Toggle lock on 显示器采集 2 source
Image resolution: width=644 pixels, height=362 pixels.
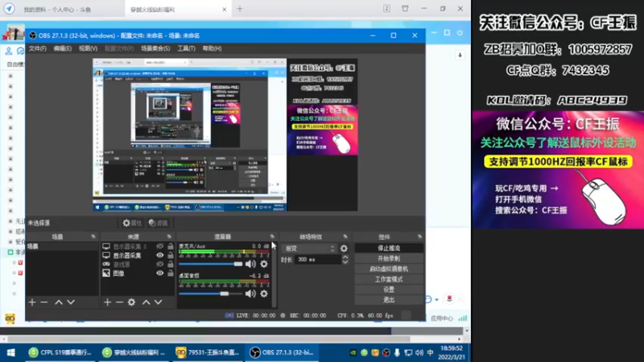(171, 246)
